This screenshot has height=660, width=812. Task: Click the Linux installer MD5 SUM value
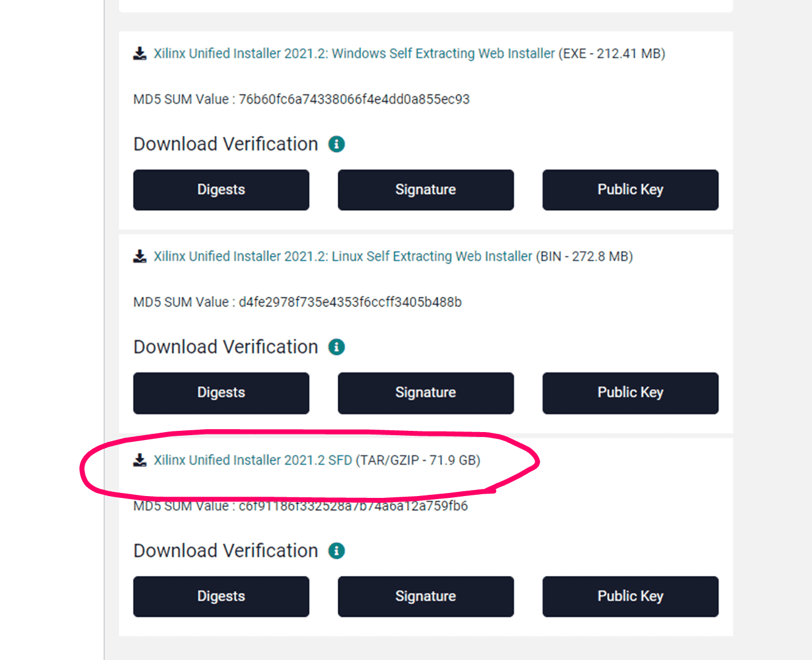(350, 302)
